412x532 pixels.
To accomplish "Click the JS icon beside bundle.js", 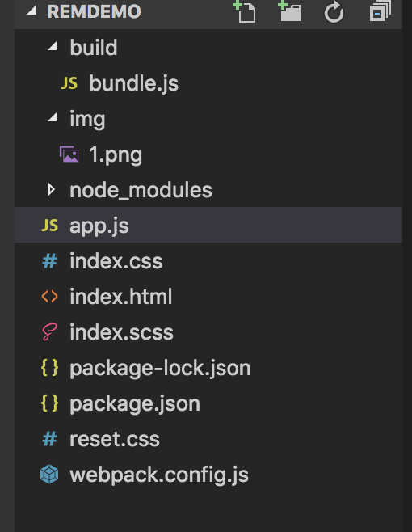I will (69, 83).
